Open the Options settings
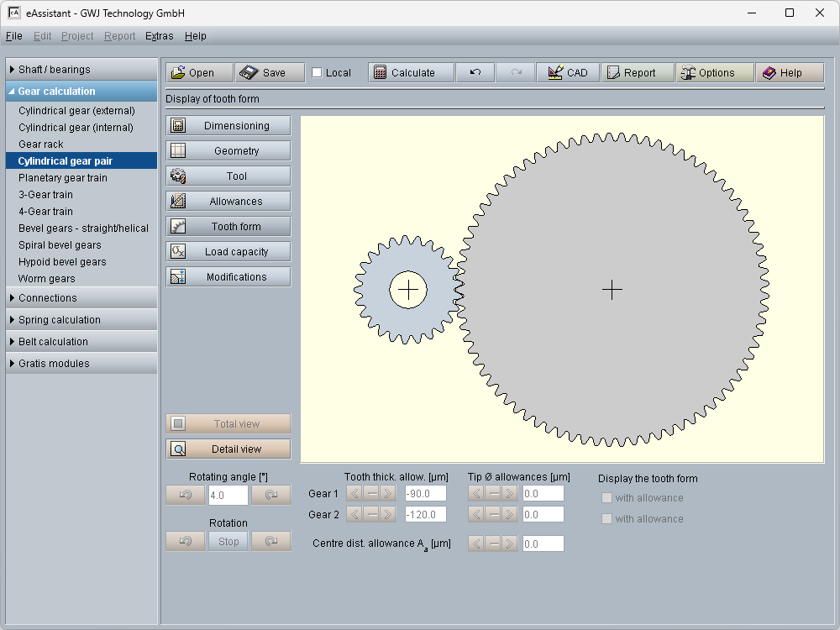The width and height of the screenshot is (840, 630). [x=716, y=73]
